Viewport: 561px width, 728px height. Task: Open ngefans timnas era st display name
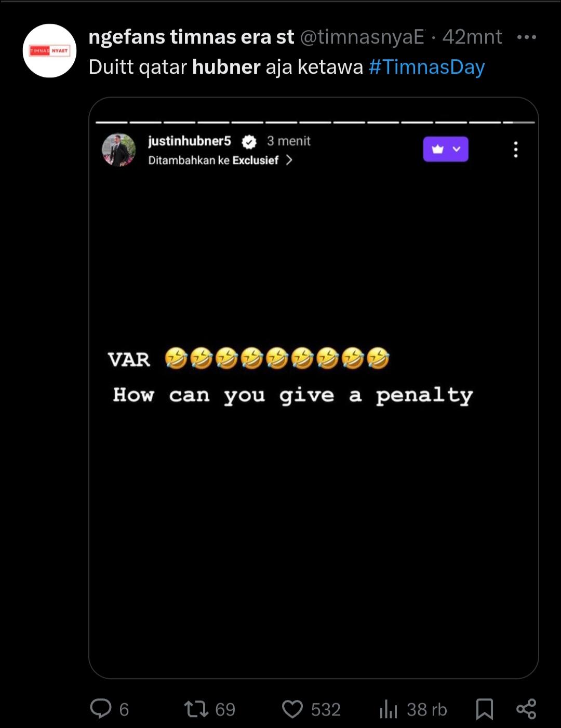coord(192,37)
